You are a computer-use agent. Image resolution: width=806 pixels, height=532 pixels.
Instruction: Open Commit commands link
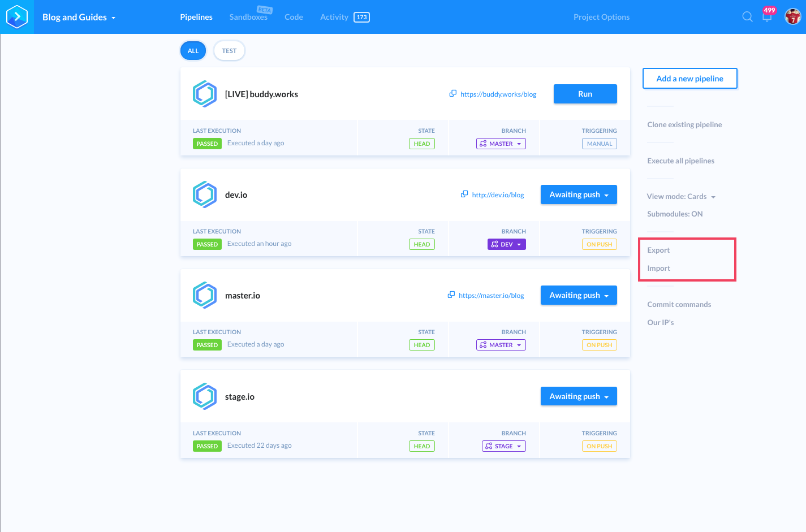point(679,304)
